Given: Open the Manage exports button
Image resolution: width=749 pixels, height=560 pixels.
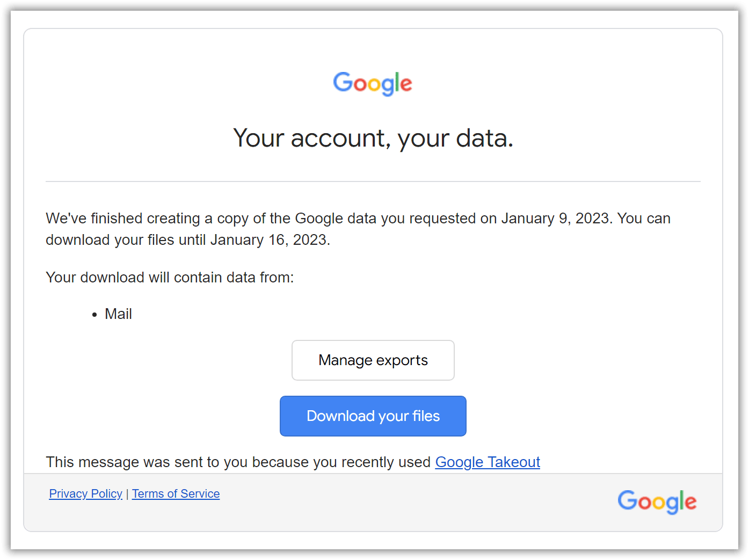Looking at the screenshot, I should (373, 360).
